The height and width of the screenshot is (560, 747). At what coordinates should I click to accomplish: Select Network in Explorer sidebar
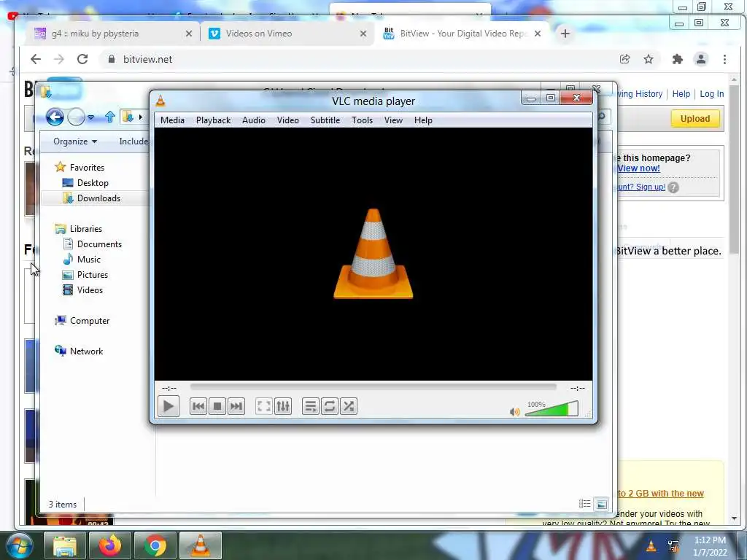[x=79, y=351]
